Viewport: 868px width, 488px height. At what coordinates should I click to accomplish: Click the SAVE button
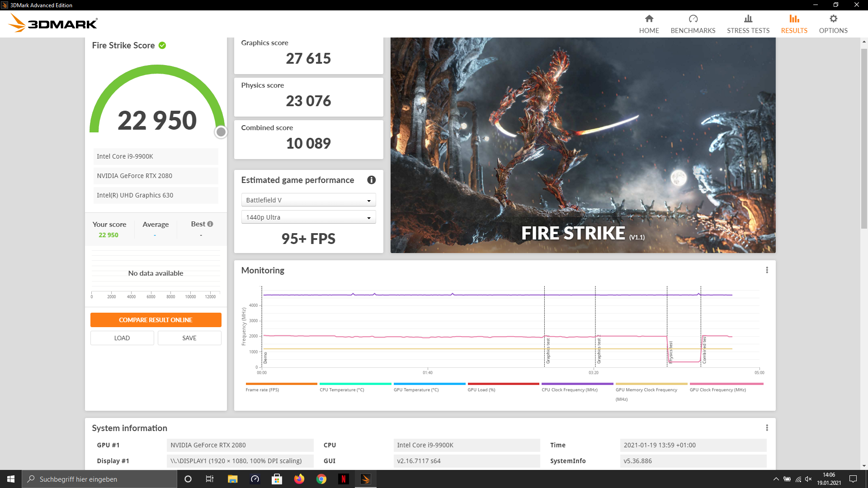[x=189, y=338]
